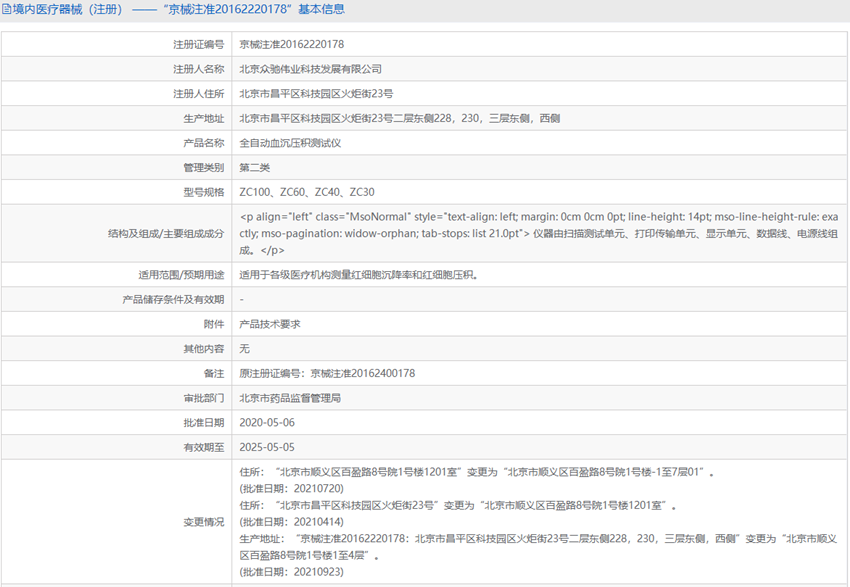Select the category value "第二类"

click(x=255, y=167)
